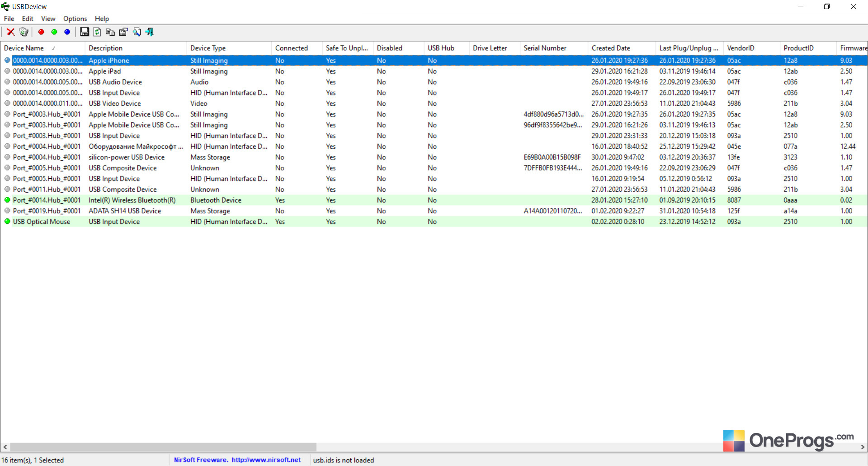
Task: Click green status dot of Intel Wireless Bluetooth row
Action: click(7, 200)
